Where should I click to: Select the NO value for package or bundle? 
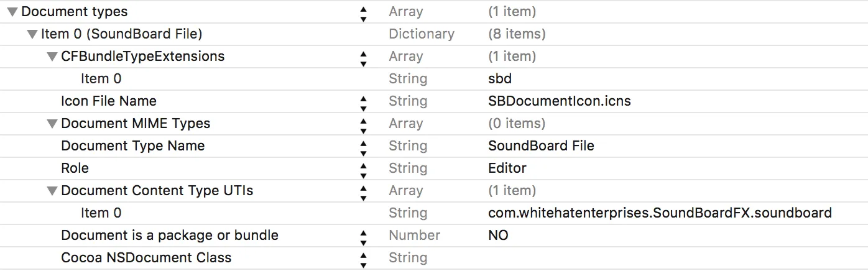pyautogui.click(x=498, y=236)
